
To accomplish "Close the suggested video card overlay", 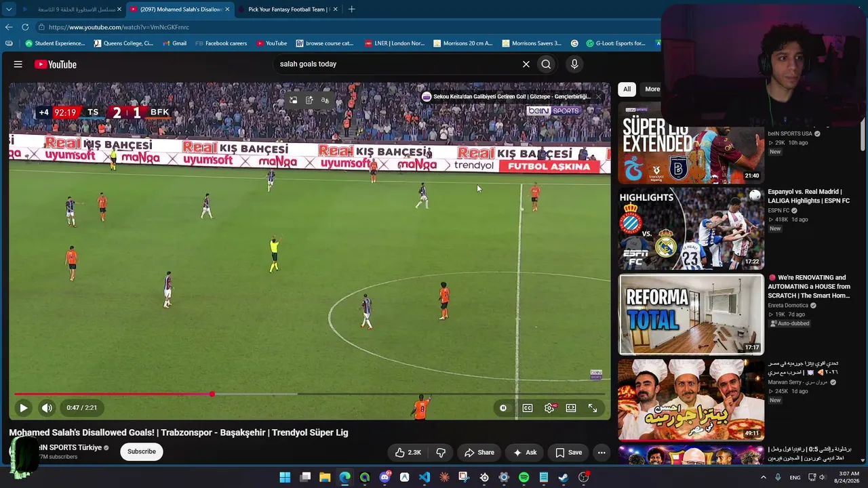I will [598, 97].
